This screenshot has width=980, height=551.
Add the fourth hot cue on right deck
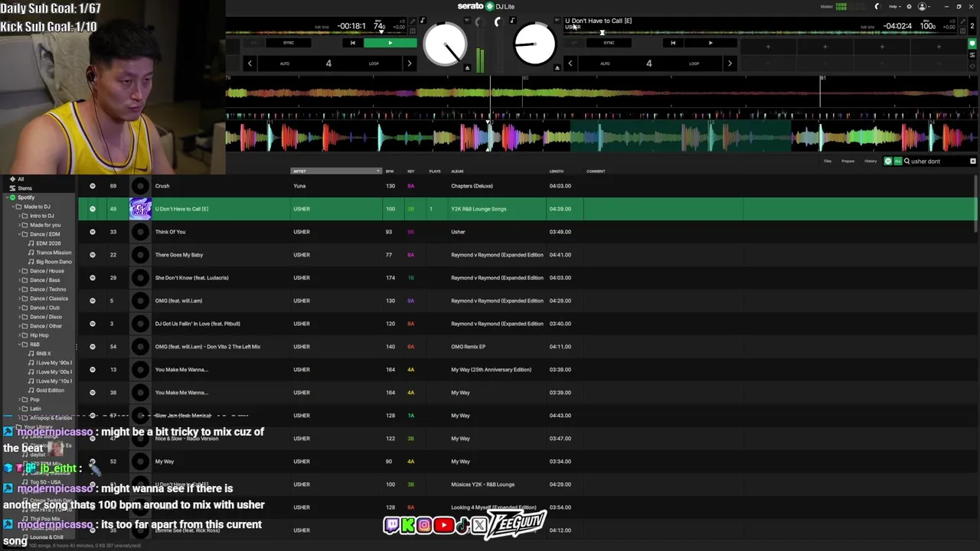(939, 47)
